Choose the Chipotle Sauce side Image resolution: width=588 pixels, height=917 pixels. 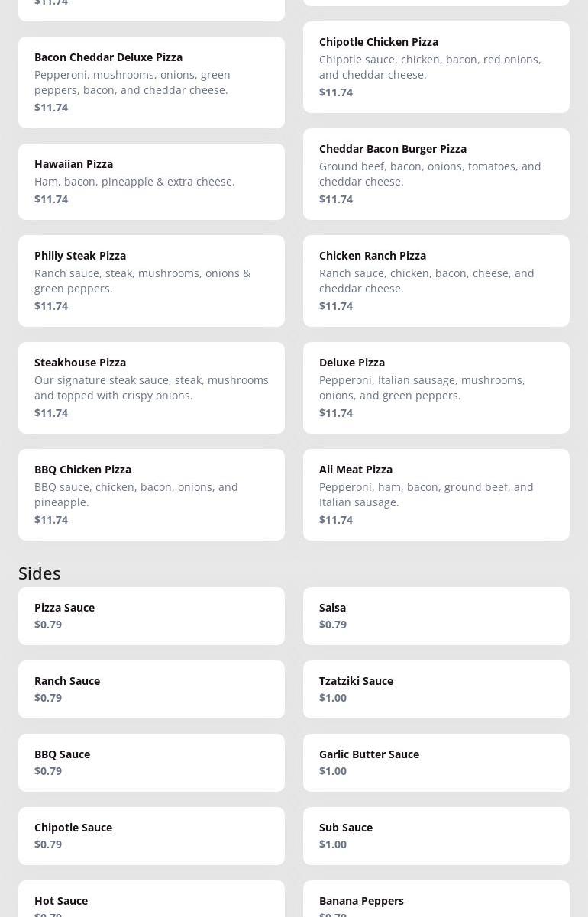click(151, 835)
